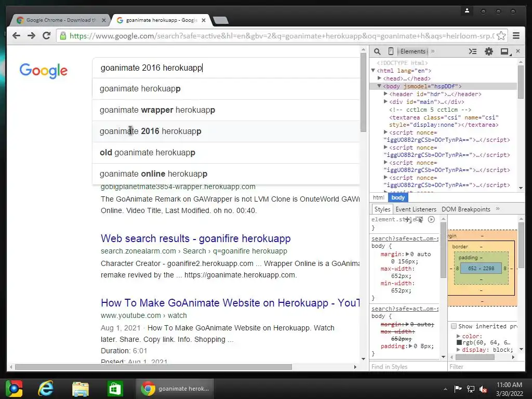
Task: Click the new style rule plus icon
Action: (407, 219)
